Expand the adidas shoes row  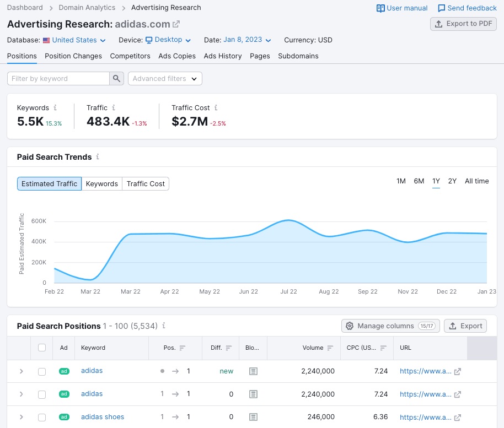tap(21, 418)
